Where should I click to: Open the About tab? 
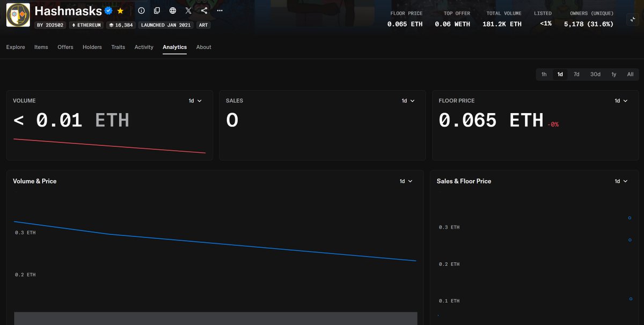(x=204, y=47)
